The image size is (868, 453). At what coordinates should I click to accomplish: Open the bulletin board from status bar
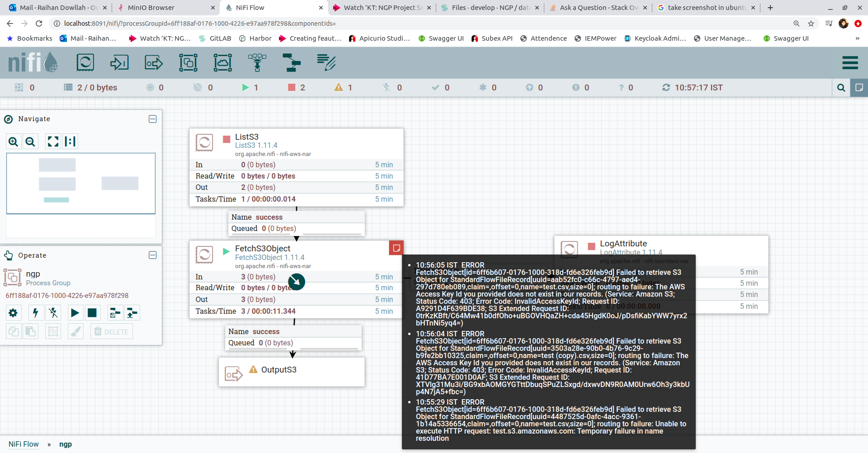click(x=859, y=88)
